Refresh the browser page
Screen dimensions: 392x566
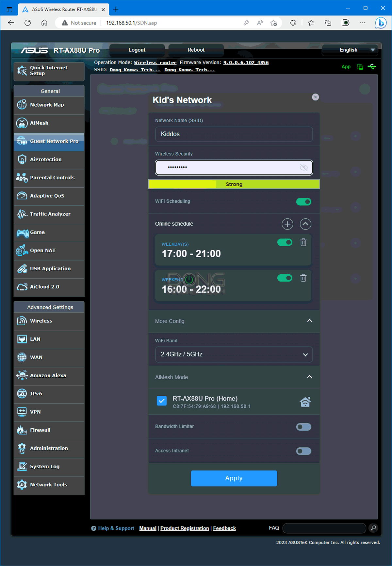point(28,23)
